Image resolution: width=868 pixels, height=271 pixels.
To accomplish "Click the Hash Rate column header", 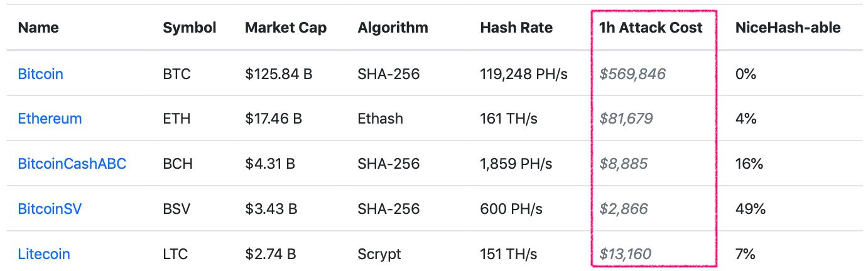I will coord(516,28).
